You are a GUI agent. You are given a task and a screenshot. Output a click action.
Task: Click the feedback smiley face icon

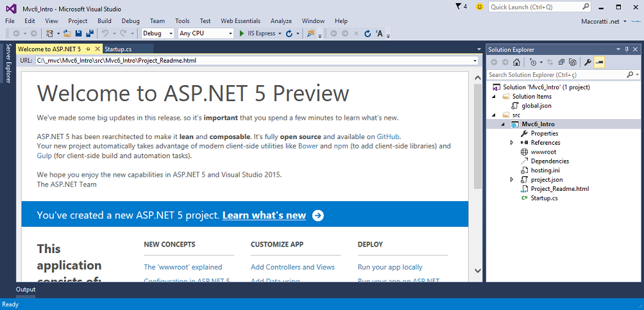pos(479,6)
